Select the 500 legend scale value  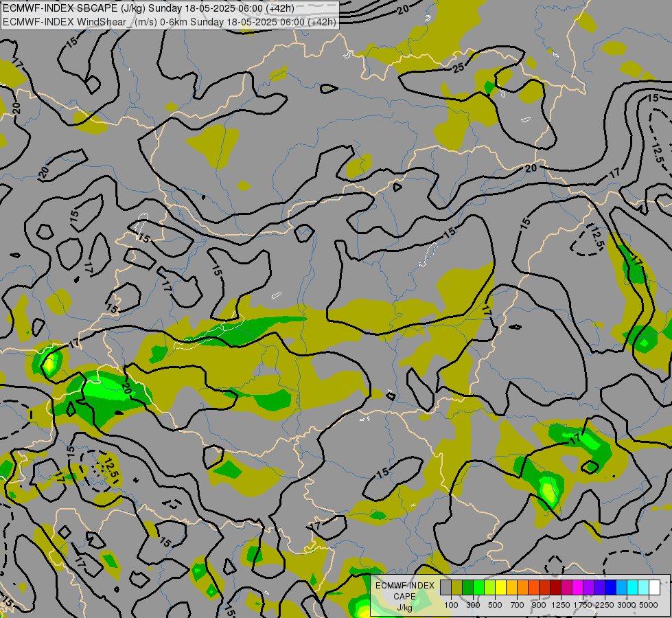click(495, 605)
